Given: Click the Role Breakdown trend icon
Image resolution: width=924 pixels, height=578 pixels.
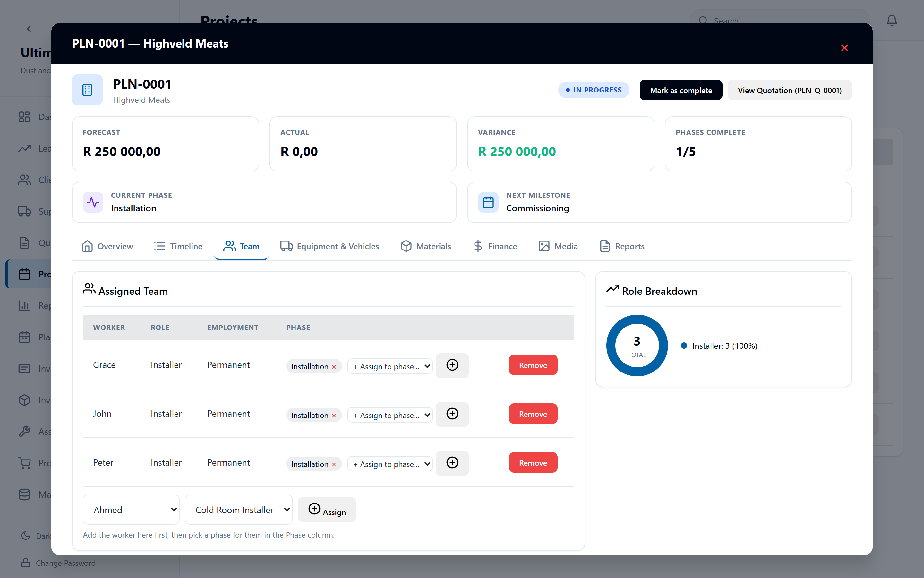Looking at the screenshot, I should tap(612, 289).
